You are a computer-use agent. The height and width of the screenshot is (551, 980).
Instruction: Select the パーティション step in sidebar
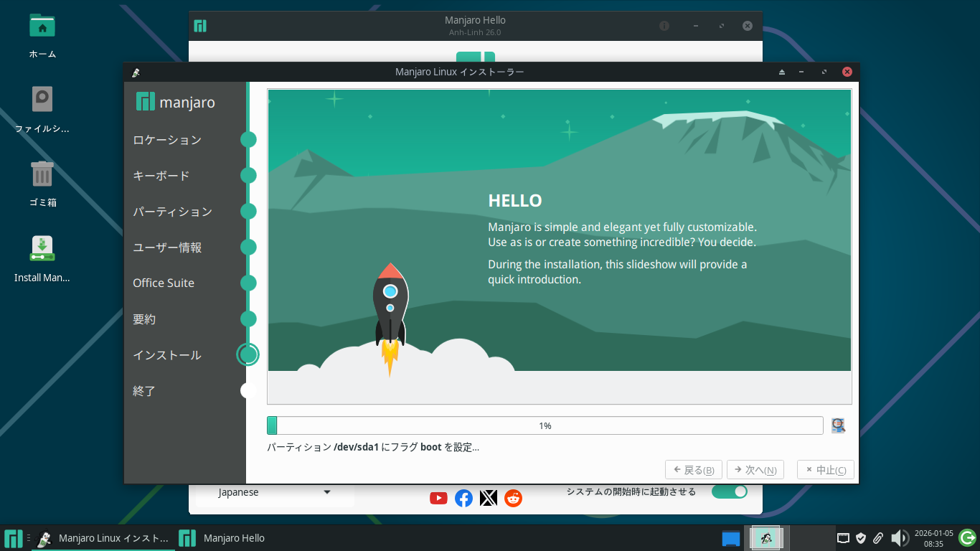coord(173,212)
